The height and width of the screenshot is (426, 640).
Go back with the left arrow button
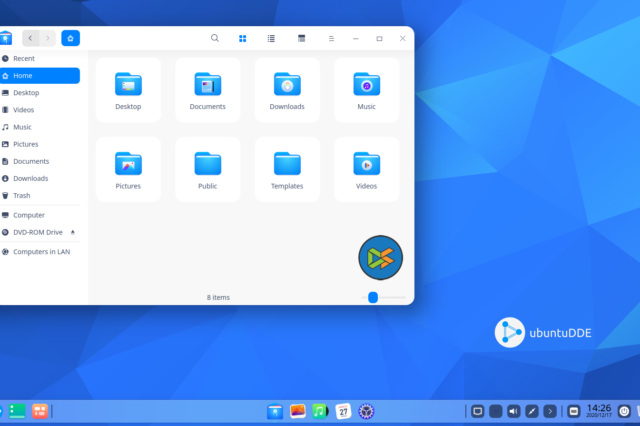pos(30,38)
